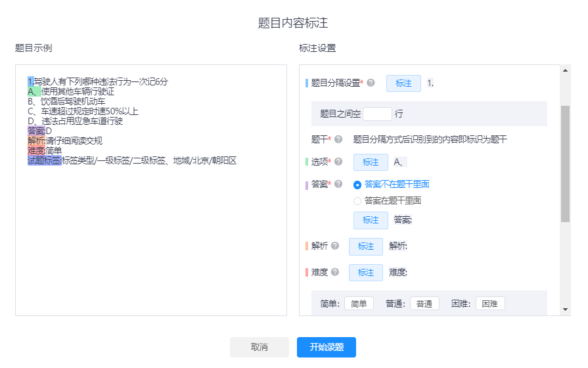Click the 题目示例 section heading
The width and height of the screenshot is (588, 368).
pos(34,48)
